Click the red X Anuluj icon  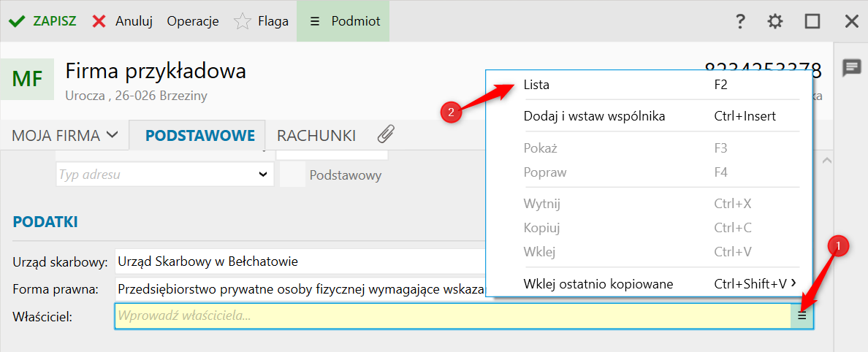99,22
